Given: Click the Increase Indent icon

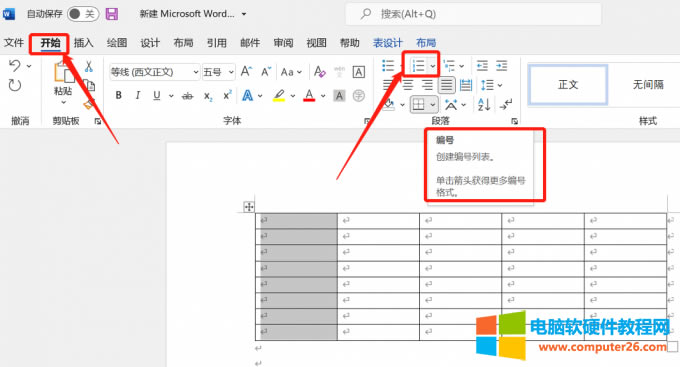Looking at the screenshot, I should [x=502, y=66].
